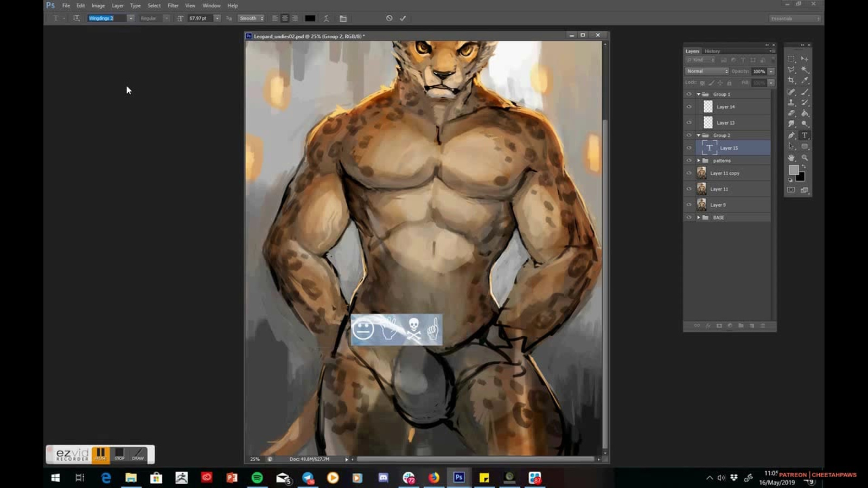Select the Paint Bucket tool
Screen dimensions: 868x488
[x=805, y=113]
